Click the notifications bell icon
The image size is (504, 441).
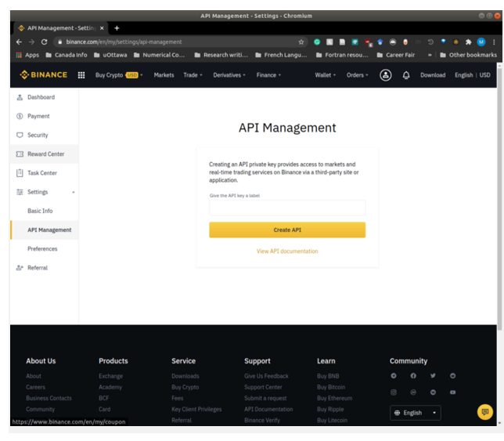[x=406, y=75]
